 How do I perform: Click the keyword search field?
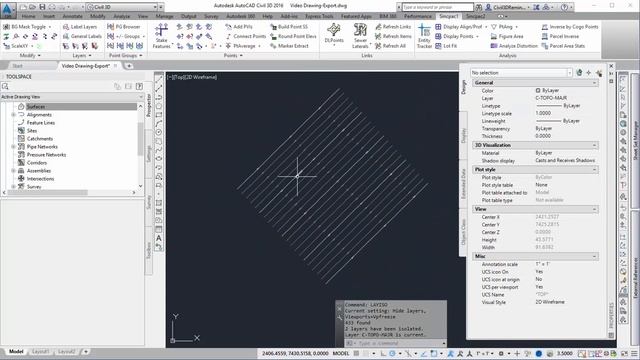click(438, 7)
